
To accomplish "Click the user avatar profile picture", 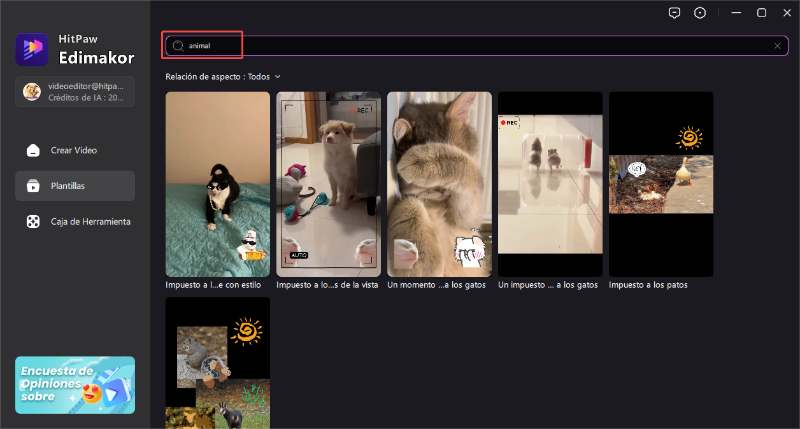I will point(33,91).
